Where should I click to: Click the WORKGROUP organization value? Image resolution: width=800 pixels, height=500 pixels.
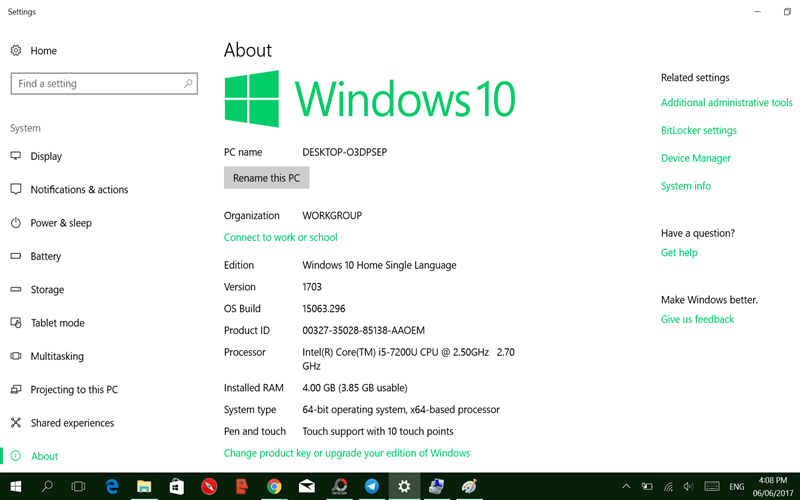332,215
